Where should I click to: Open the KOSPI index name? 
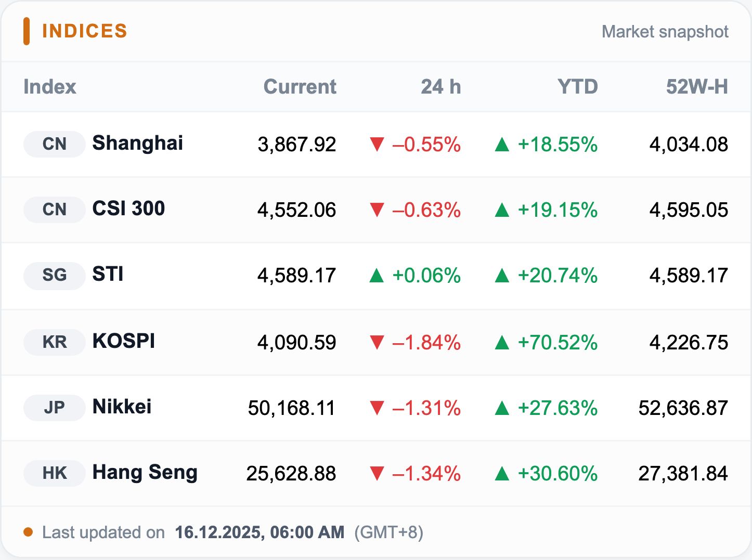[x=124, y=341]
